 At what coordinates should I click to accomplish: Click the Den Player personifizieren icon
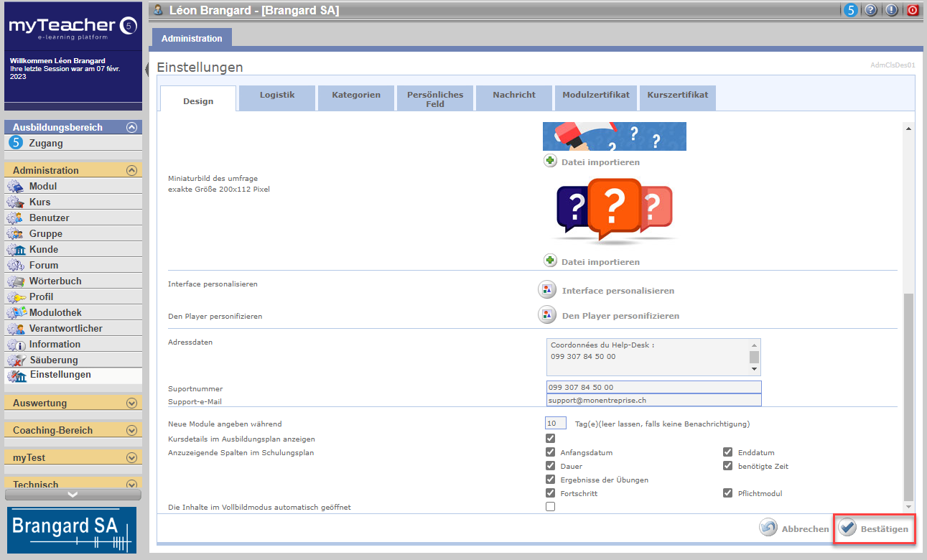pyautogui.click(x=547, y=315)
